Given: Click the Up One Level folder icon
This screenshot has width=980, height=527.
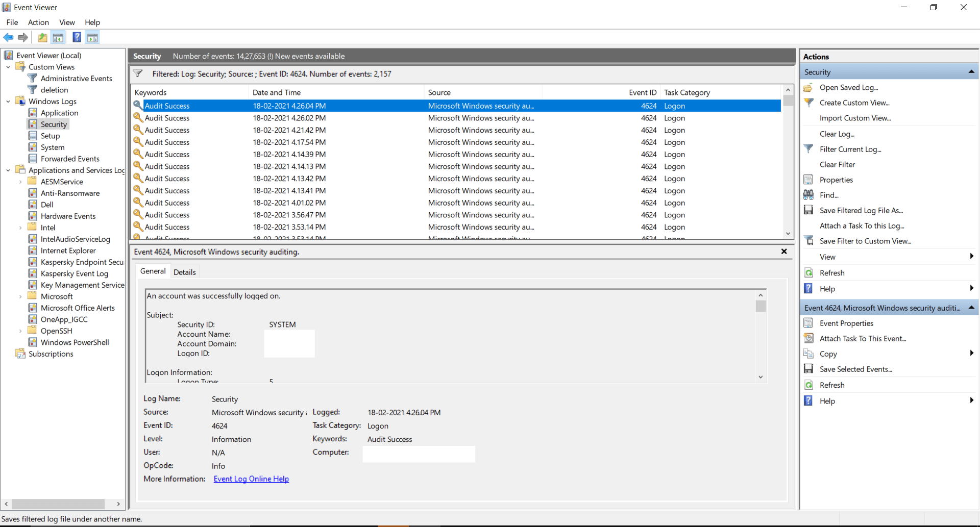Looking at the screenshot, I should click(43, 37).
